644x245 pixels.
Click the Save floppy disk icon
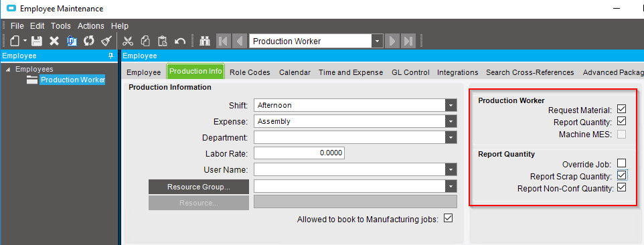[x=37, y=41]
